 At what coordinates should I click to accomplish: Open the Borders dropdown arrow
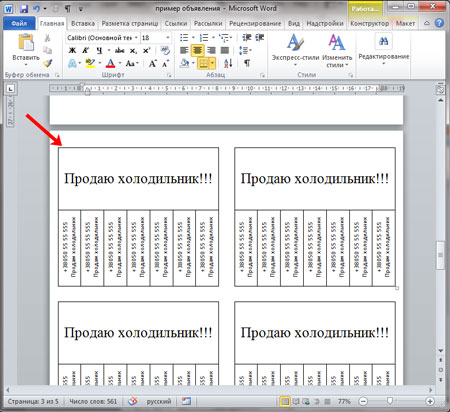point(212,63)
